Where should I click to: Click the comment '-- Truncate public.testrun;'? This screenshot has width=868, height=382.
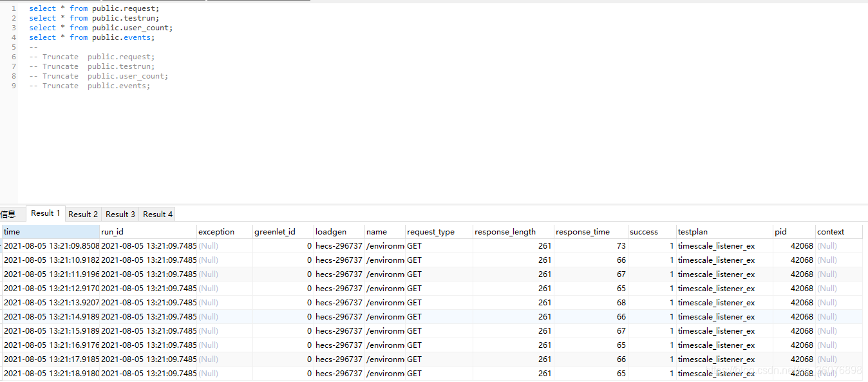(x=92, y=66)
